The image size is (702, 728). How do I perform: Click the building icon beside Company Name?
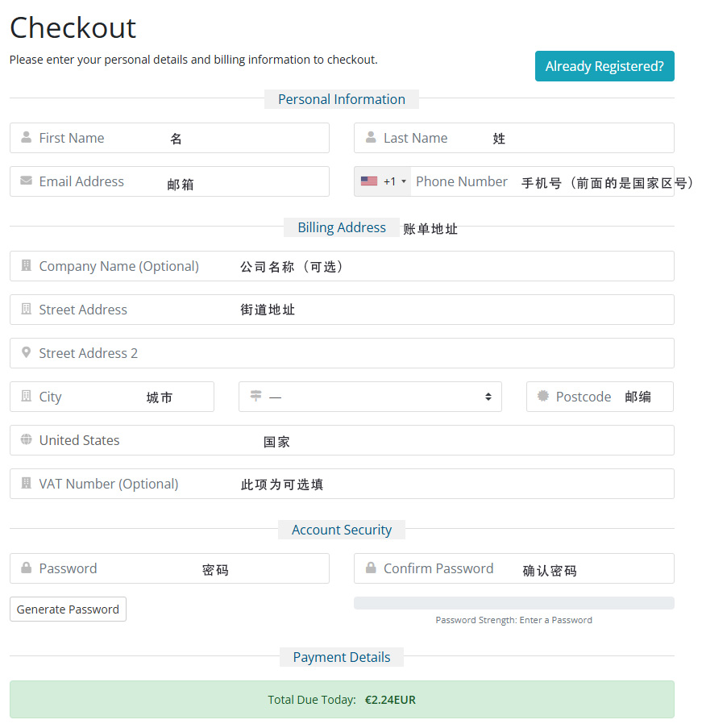[x=27, y=266]
